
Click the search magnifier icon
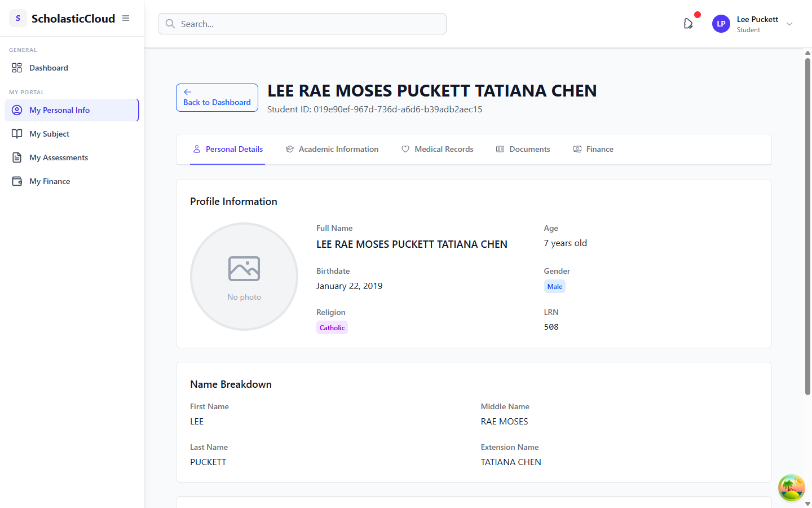pos(170,24)
